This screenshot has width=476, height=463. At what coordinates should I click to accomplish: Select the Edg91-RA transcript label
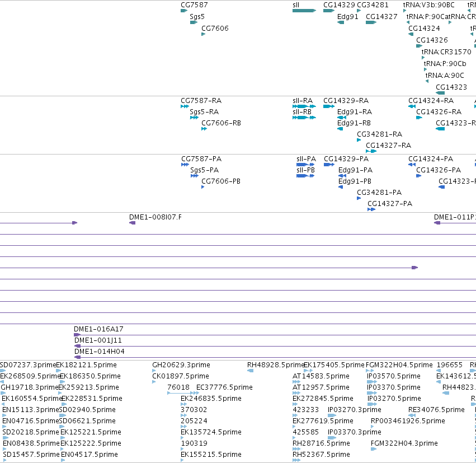[355, 112]
